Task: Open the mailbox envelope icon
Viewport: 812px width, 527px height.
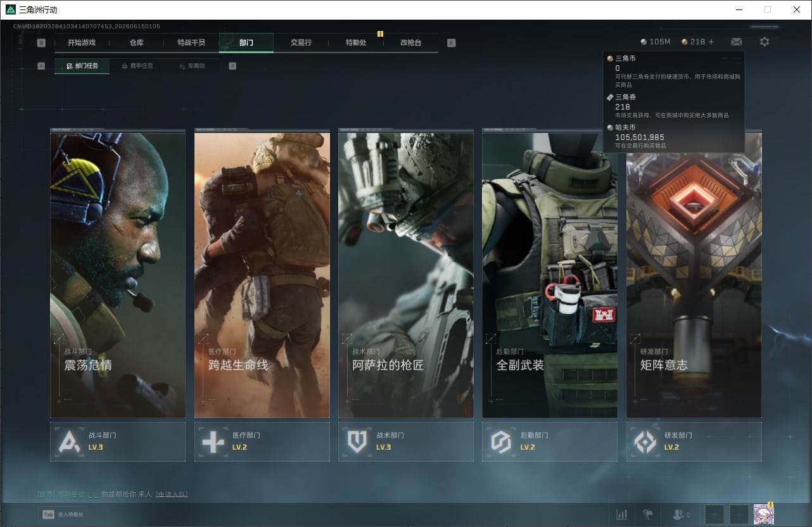Action: click(737, 42)
